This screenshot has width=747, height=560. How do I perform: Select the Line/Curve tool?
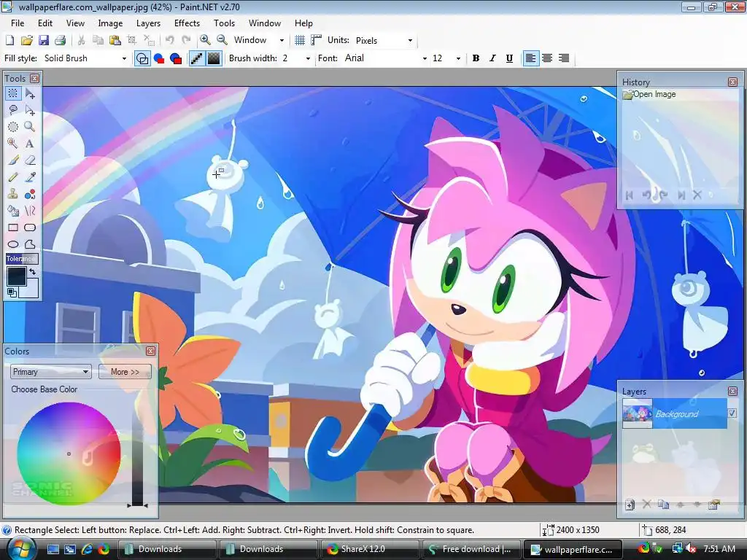30,211
